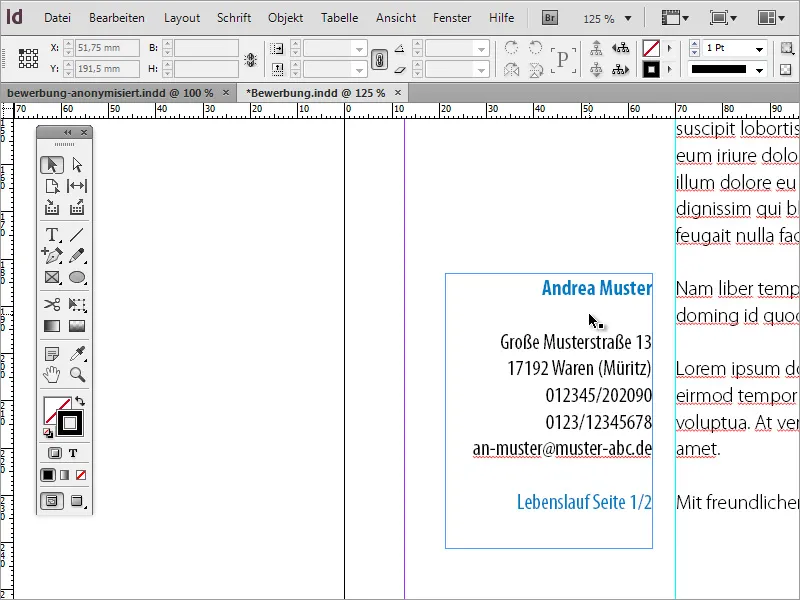Select the Free Transform tool

pos(77,305)
